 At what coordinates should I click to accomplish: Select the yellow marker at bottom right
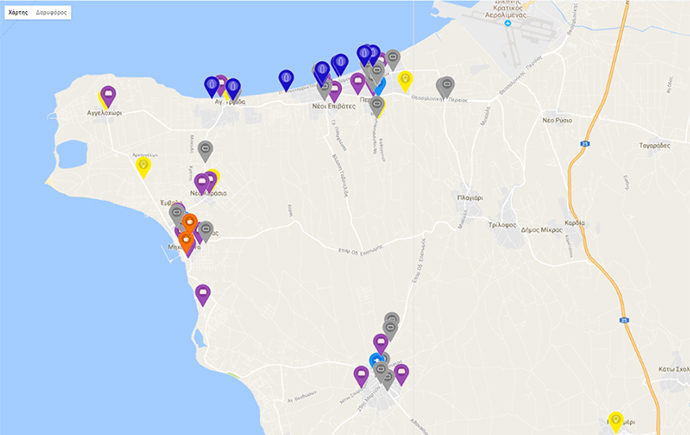click(616, 420)
